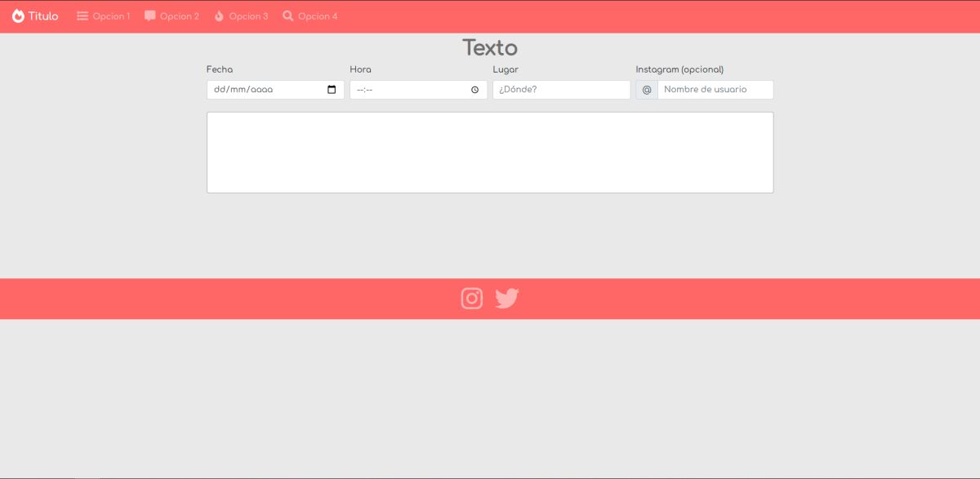The width and height of the screenshot is (980, 479).
Task: Click the Lugar label
Action: click(x=506, y=69)
